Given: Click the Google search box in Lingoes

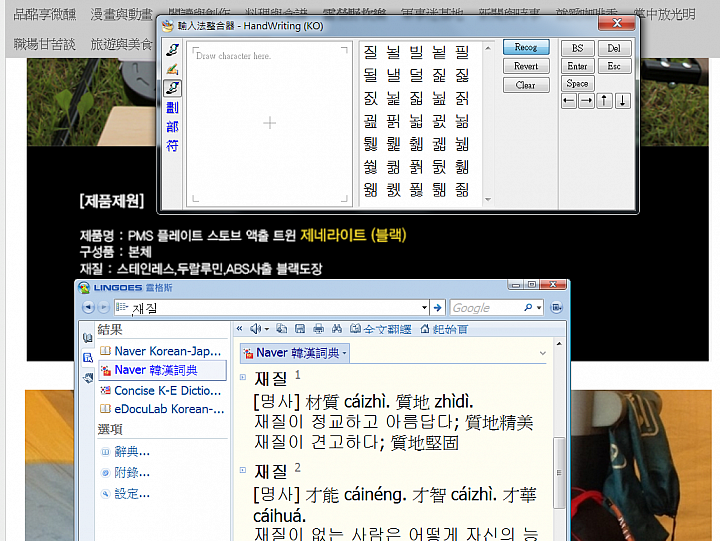Looking at the screenshot, I should click(486, 308).
